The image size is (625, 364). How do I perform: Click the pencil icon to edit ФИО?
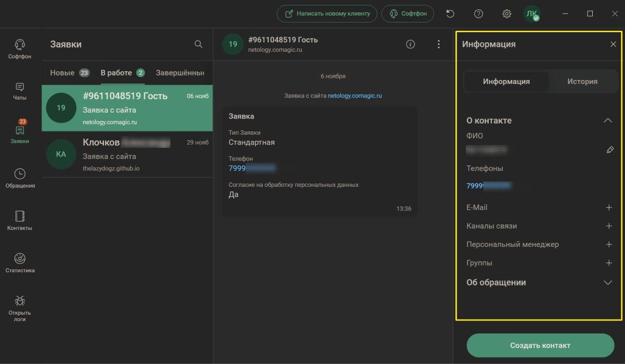[609, 150]
